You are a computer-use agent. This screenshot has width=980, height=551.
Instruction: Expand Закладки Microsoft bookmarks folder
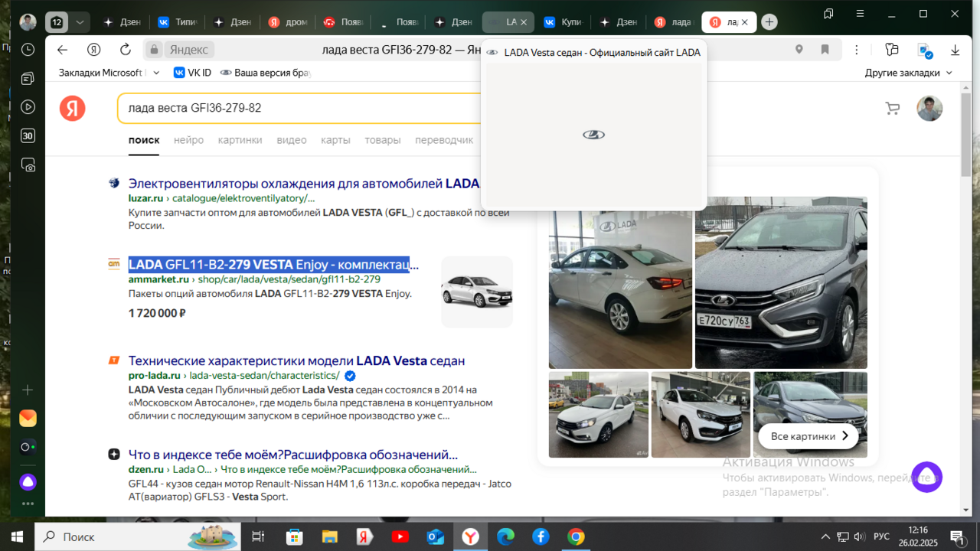110,73
